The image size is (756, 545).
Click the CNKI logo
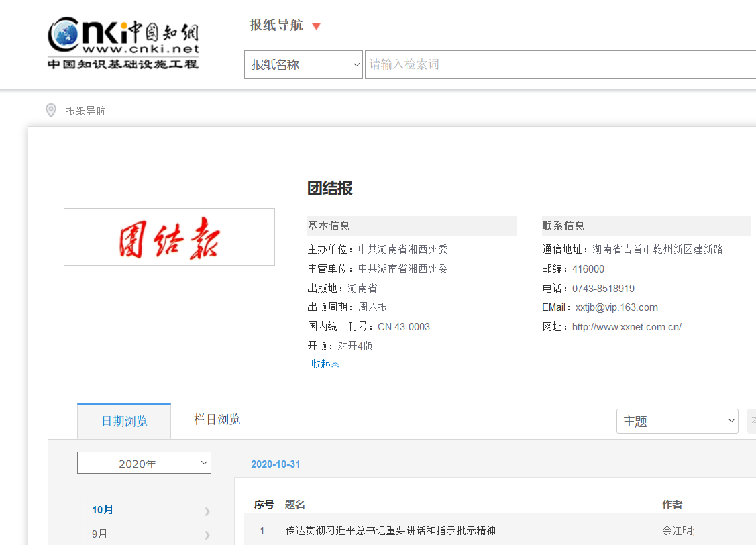(123, 42)
